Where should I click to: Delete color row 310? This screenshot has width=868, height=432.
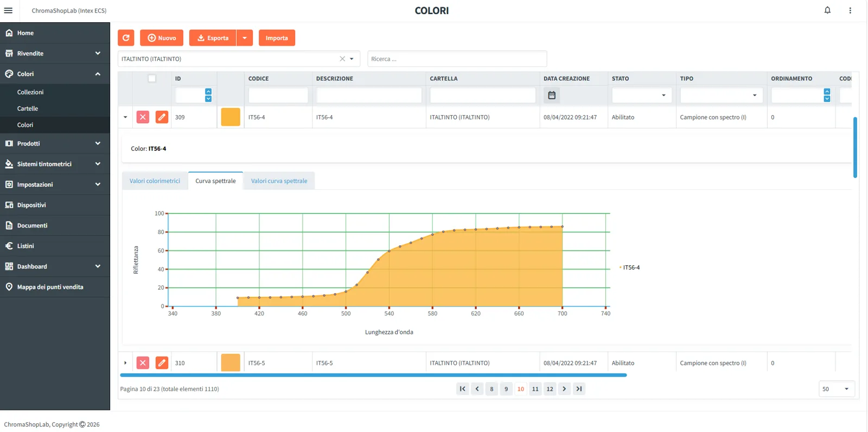(143, 363)
